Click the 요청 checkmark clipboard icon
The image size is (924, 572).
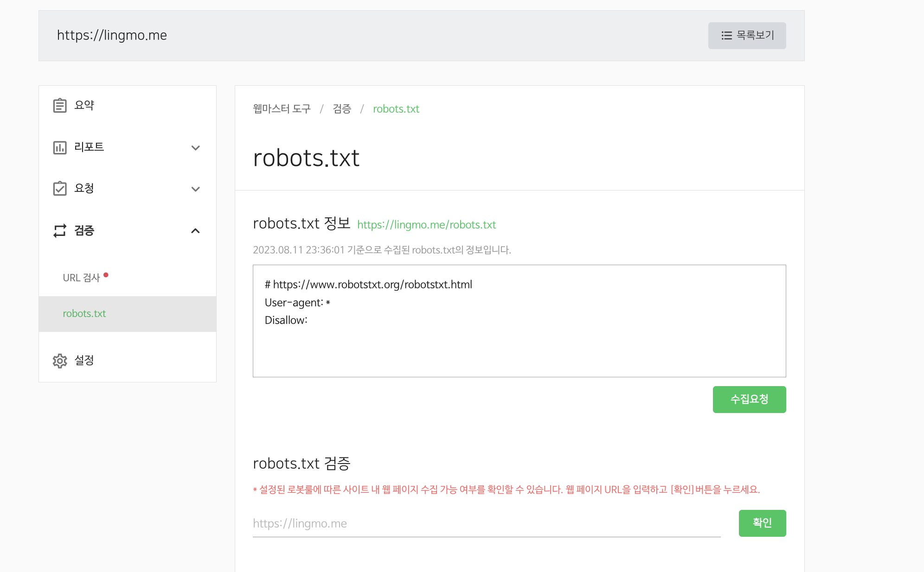click(60, 189)
